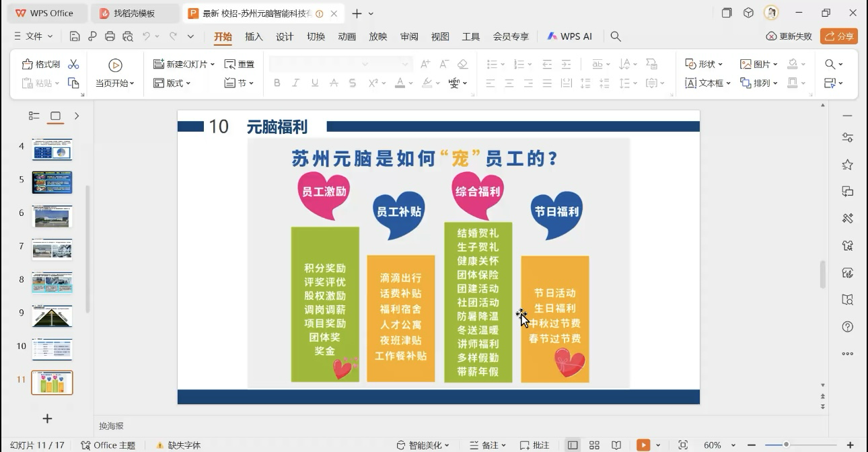Select slide 10 thumbnail
The image size is (868, 452).
click(x=52, y=349)
